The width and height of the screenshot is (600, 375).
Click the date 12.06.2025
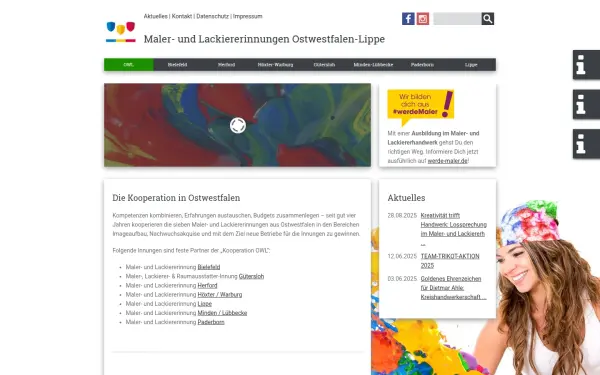[x=402, y=256]
